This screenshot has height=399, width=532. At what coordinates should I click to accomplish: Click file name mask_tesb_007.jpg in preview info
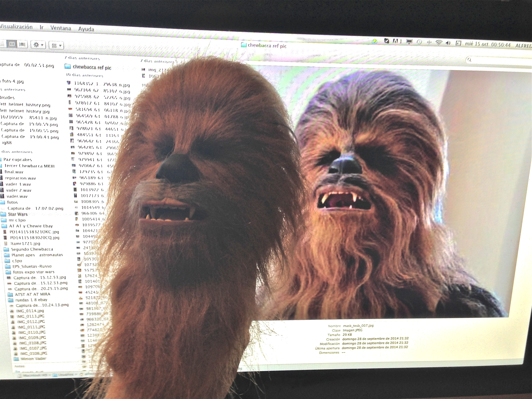click(x=358, y=326)
